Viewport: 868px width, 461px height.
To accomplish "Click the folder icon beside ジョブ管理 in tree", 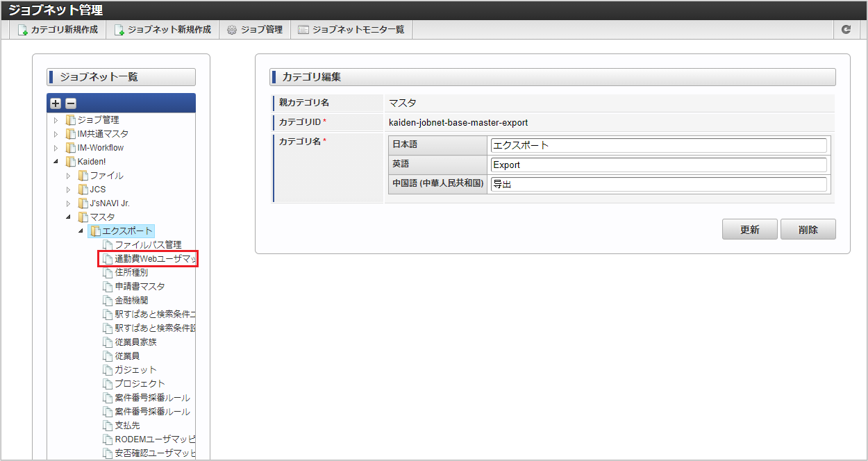I will click(70, 120).
